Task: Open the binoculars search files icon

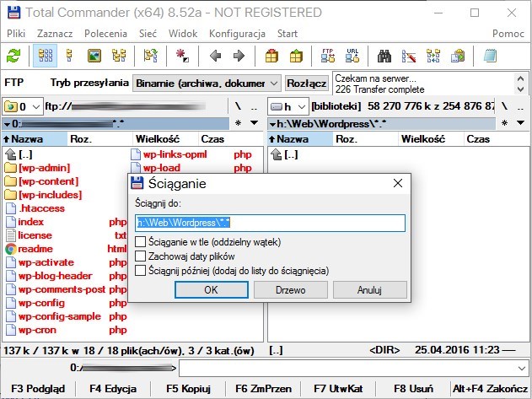Action: (384, 56)
